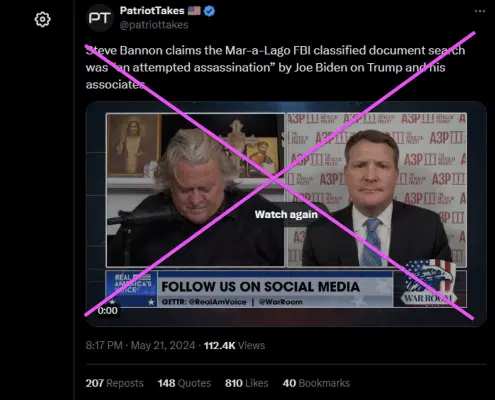The image size is (495, 400).
Task: Click the Real America's Voice logo
Action: 131,289
